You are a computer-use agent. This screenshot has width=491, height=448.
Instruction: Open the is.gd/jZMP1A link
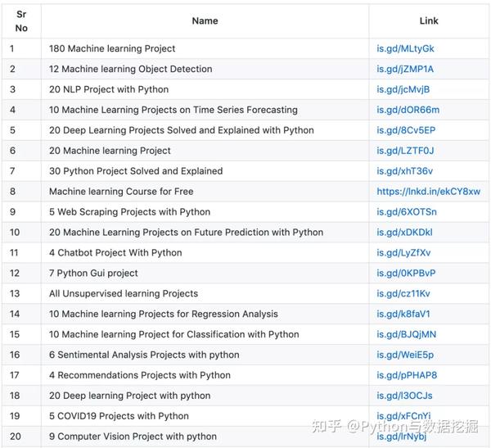click(405, 70)
